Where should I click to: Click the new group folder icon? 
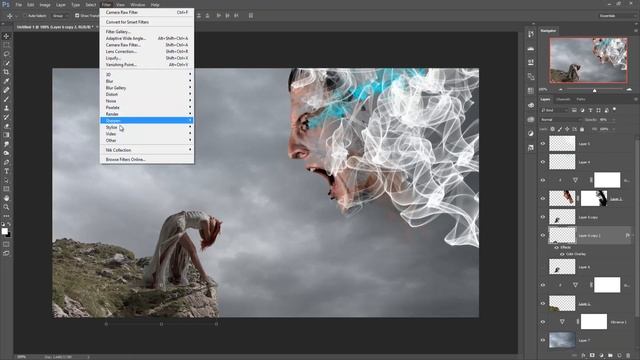point(610,356)
